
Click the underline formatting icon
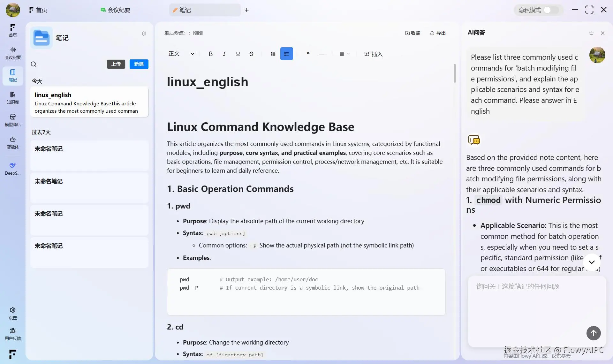[238, 54]
